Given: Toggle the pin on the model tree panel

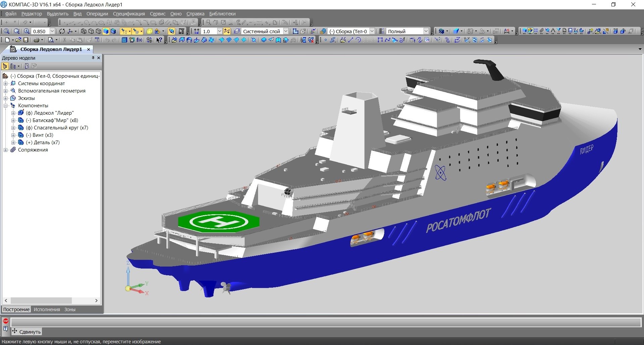Looking at the screenshot, I should [93, 58].
